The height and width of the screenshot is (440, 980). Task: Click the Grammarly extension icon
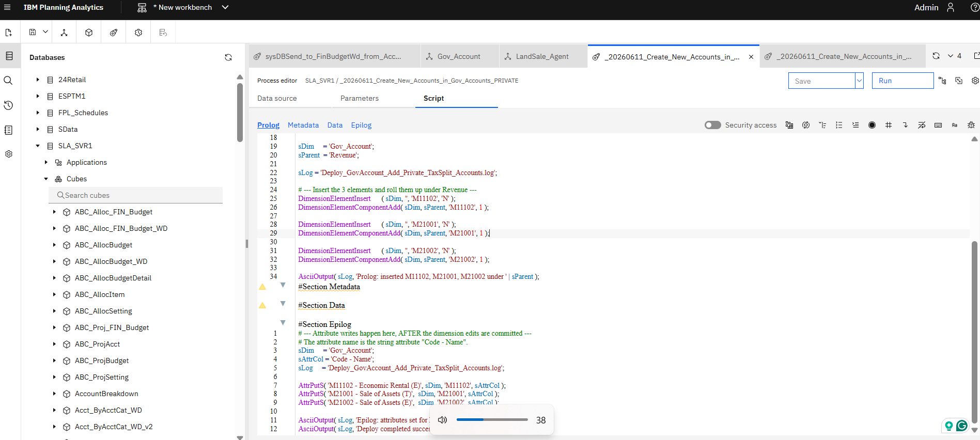coord(962,426)
